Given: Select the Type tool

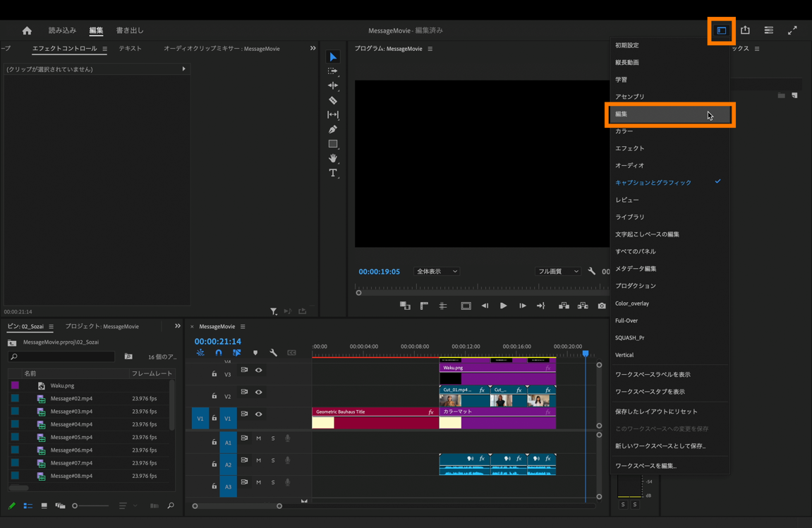Looking at the screenshot, I should click(x=333, y=173).
